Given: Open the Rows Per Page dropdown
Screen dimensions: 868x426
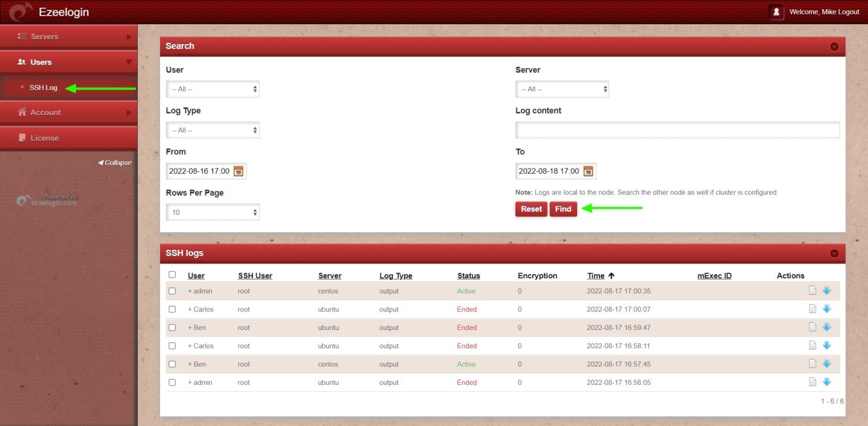Looking at the screenshot, I should coord(213,212).
